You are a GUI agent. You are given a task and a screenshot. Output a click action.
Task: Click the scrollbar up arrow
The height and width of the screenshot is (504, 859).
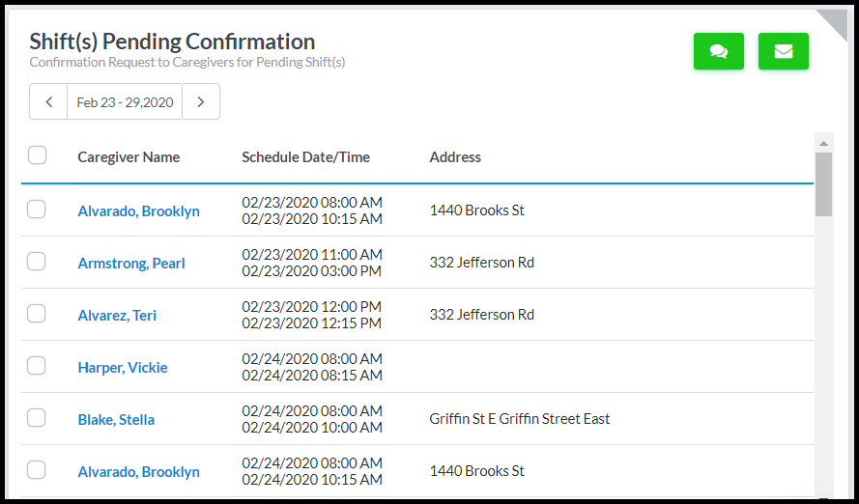tap(823, 143)
